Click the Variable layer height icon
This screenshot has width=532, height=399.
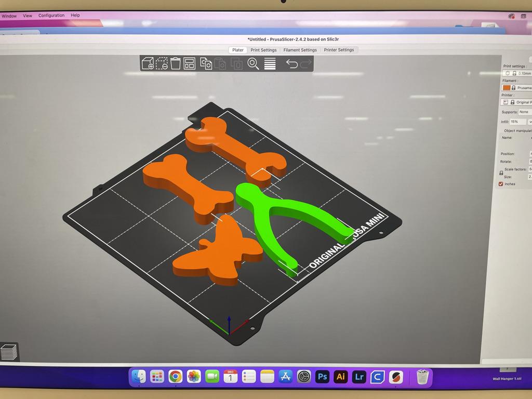click(x=270, y=63)
